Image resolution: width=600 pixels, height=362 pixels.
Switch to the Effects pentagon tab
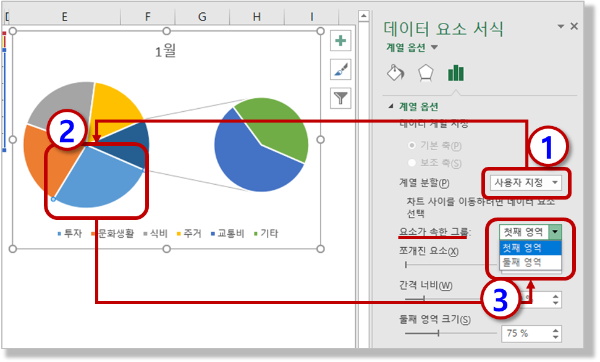point(426,73)
